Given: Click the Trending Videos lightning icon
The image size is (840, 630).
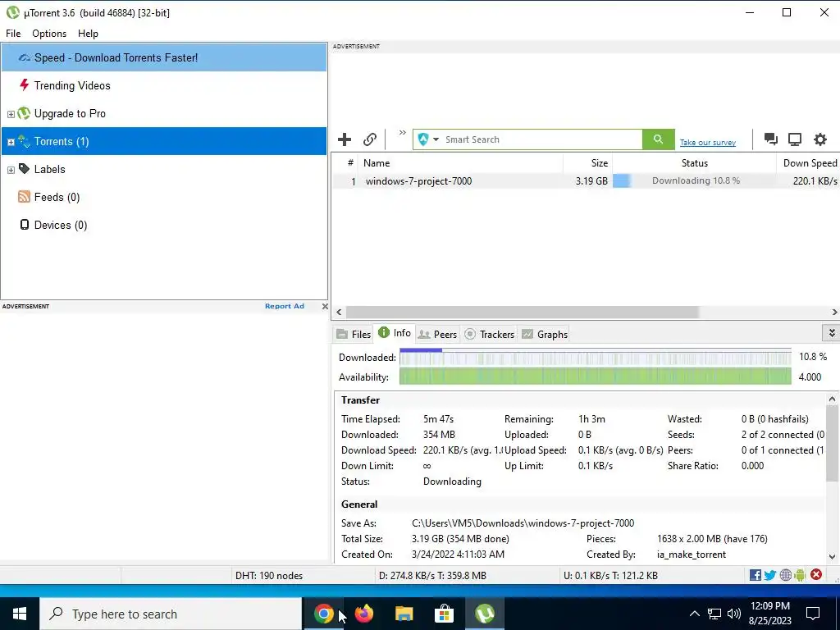Looking at the screenshot, I should [24, 85].
